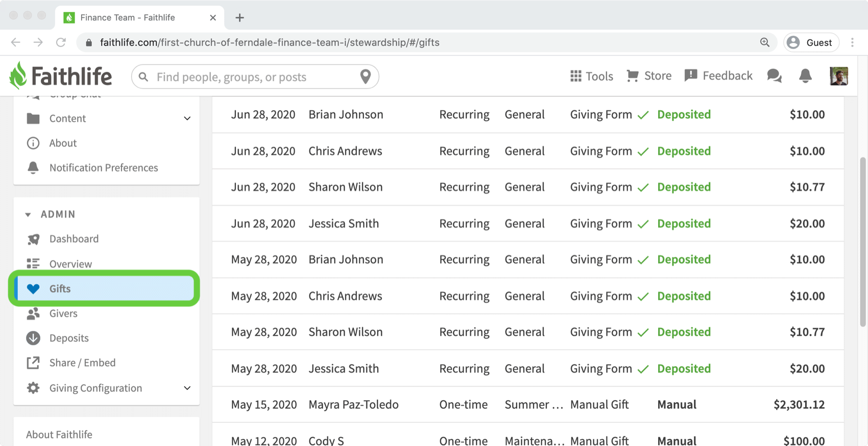Click the Guest profile button
Image resolution: width=868 pixels, height=446 pixels.
811,42
